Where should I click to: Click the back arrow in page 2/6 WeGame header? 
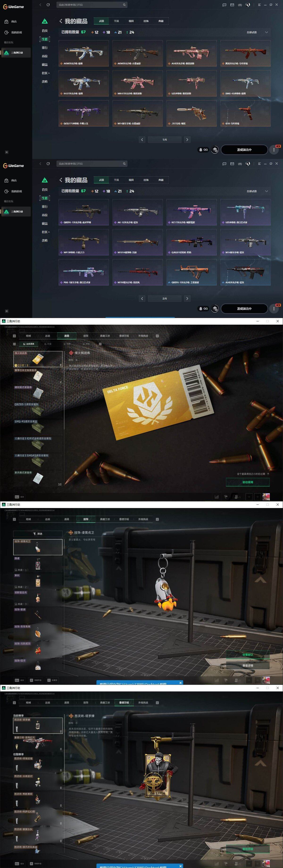coord(40,164)
